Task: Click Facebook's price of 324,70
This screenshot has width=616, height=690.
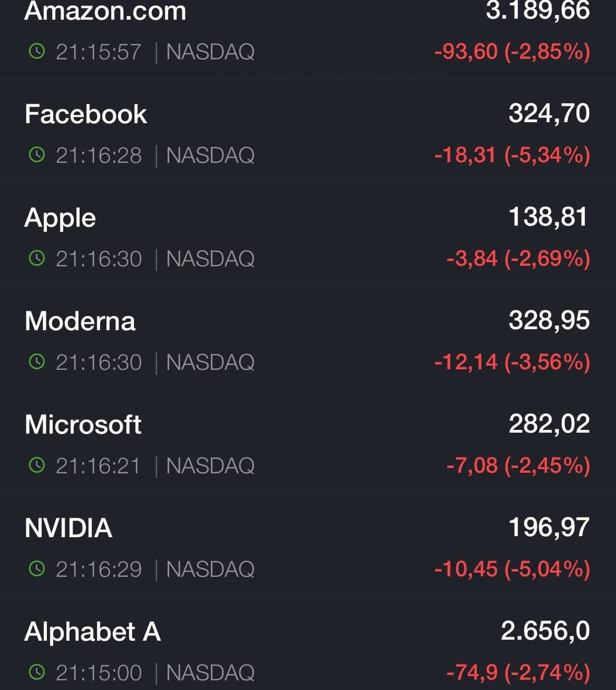Action: pyautogui.click(x=548, y=113)
